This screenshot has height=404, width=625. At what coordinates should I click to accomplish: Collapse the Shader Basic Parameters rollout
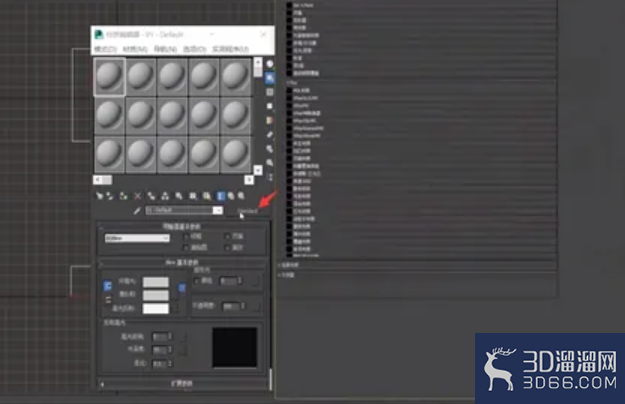click(182, 226)
